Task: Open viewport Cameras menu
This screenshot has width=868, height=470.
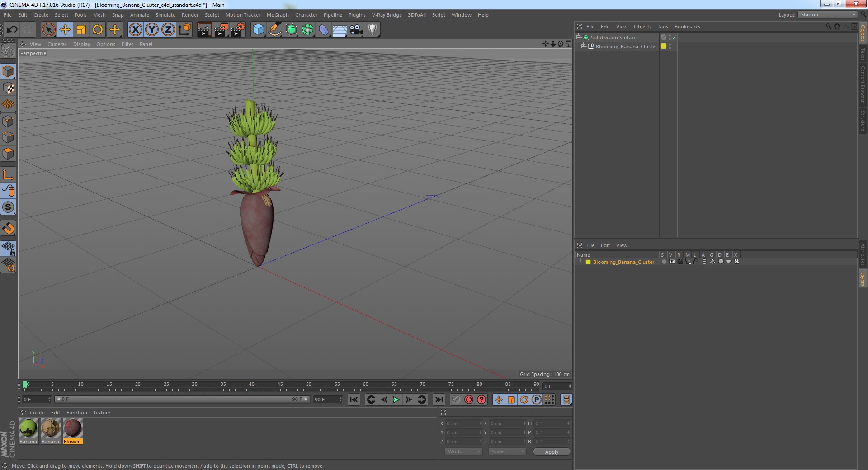Action: pos(57,44)
